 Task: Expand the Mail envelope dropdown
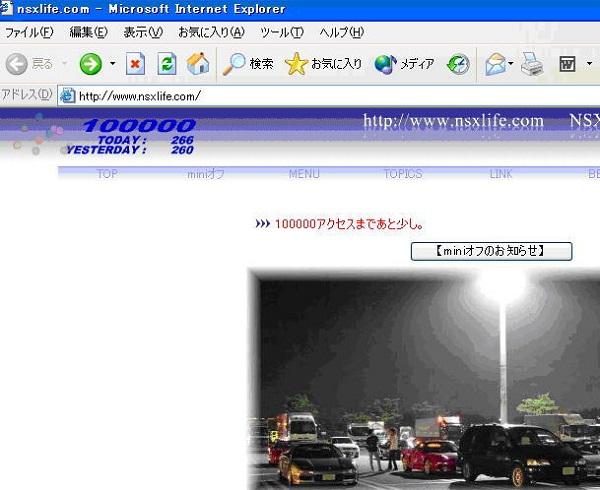pos(511,64)
